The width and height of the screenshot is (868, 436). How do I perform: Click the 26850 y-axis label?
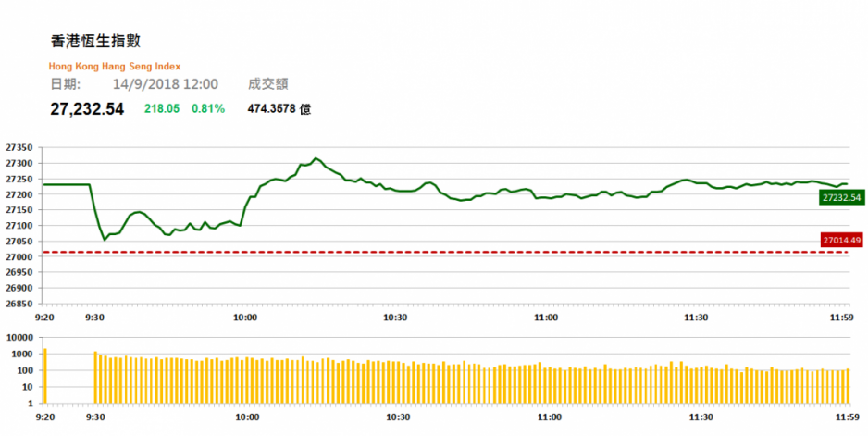tap(19, 304)
